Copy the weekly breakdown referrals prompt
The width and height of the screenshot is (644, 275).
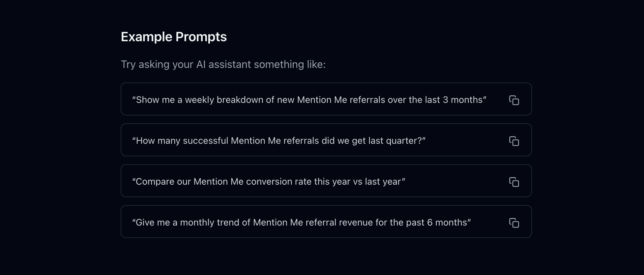click(514, 100)
